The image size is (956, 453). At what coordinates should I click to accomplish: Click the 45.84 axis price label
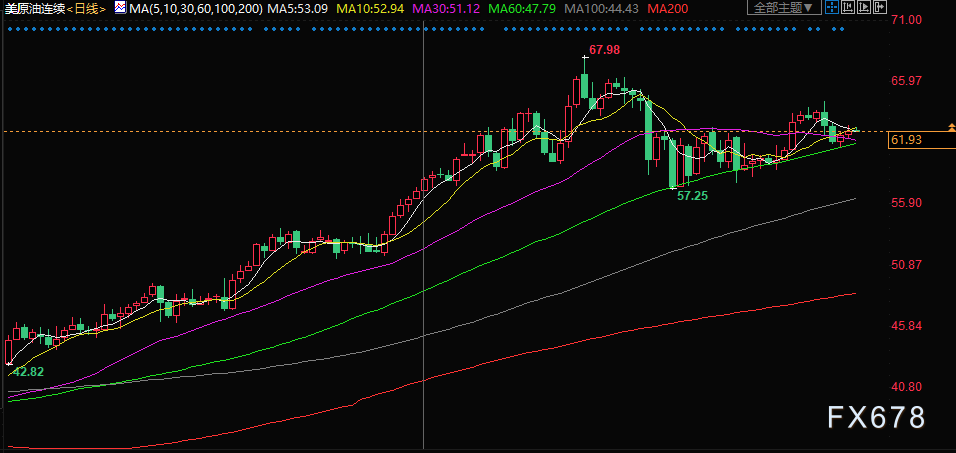click(x=907, y=326)
